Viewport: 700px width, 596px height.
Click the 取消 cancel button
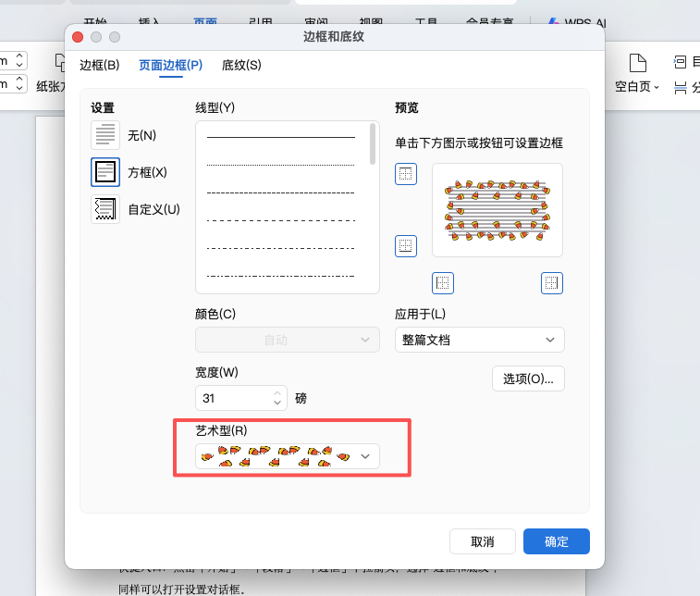[483, 541]
